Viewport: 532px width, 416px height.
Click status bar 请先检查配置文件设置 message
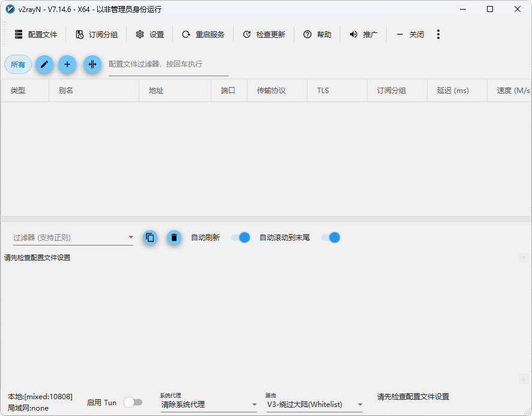(x=413, y=397)
